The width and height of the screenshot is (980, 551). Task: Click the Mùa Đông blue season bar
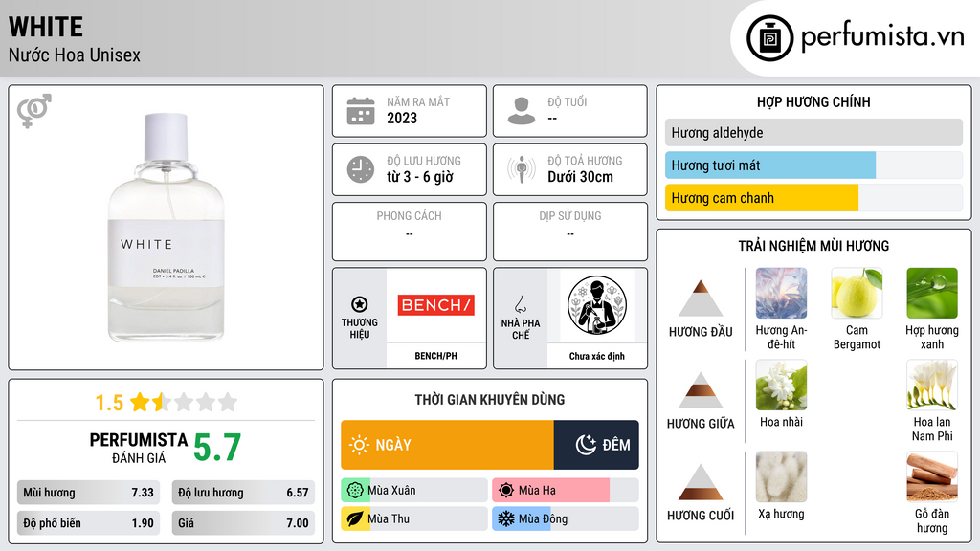[522, 518]
